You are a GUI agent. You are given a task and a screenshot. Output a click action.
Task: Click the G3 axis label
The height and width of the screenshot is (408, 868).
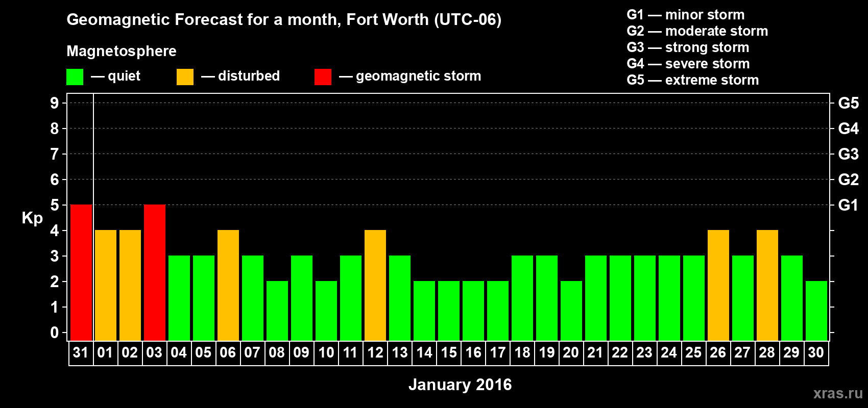point(848,154)
